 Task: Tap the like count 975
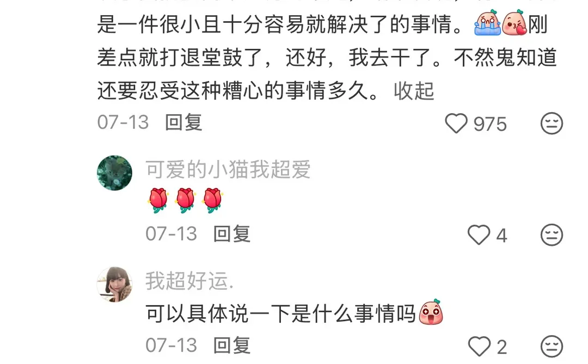tap(490, 124)
